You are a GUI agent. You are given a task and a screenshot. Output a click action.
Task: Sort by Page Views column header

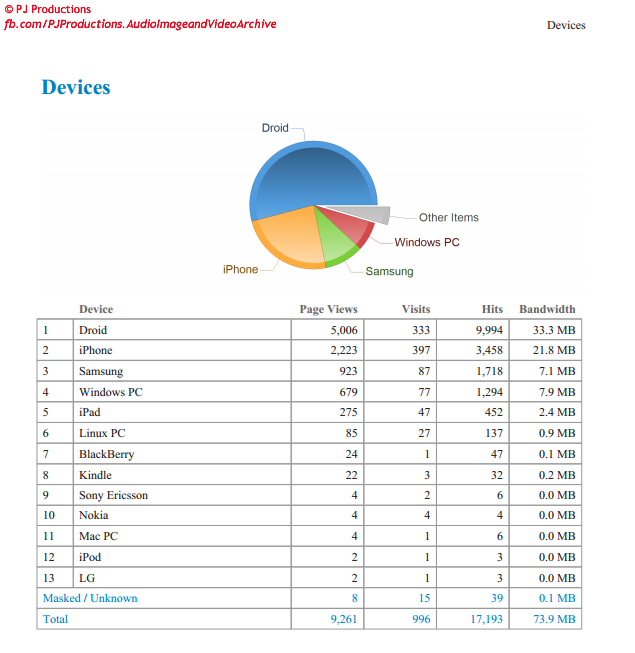tap(328, 309)
